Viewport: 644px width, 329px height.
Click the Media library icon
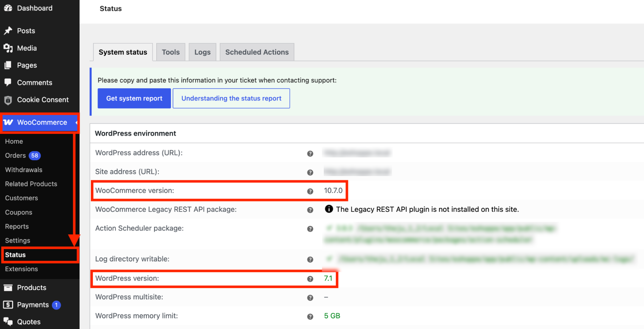click(x=8, y=48)
